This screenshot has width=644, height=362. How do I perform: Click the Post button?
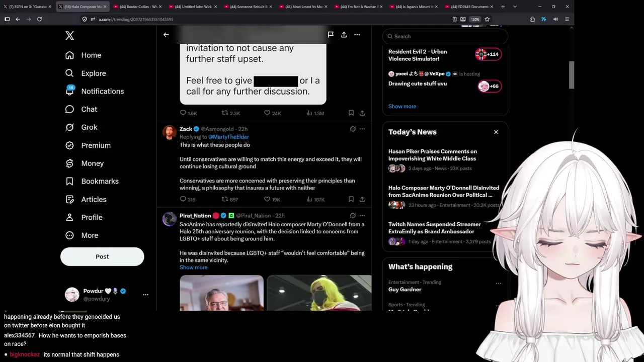pyautogui.click(x=102, y=256)
